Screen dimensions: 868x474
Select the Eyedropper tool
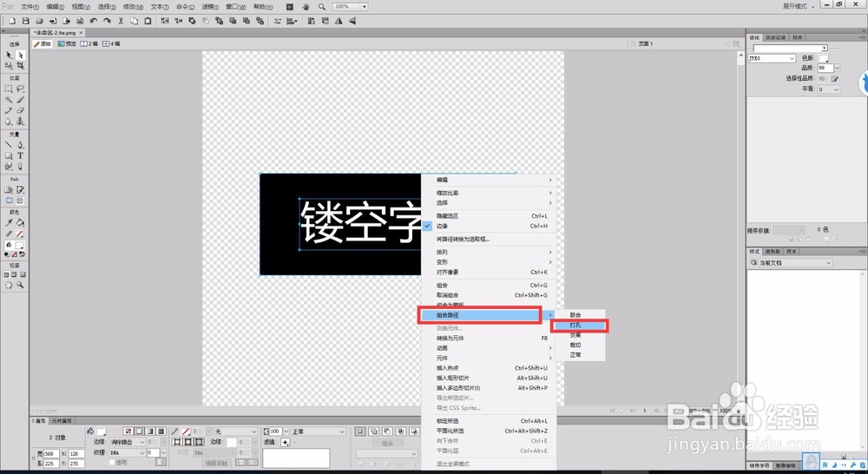(9, 222)
